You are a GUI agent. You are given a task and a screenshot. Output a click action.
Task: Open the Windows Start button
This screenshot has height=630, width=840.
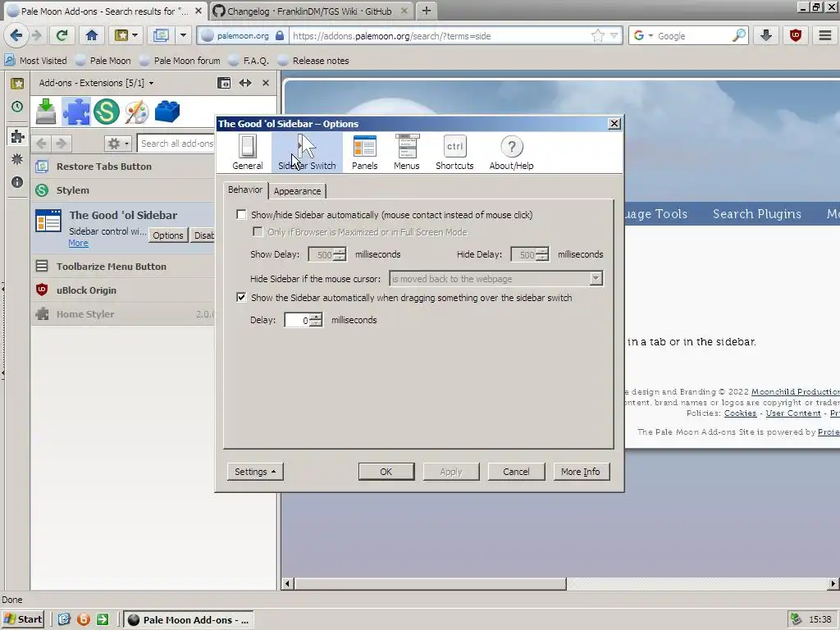pos(22,619)
